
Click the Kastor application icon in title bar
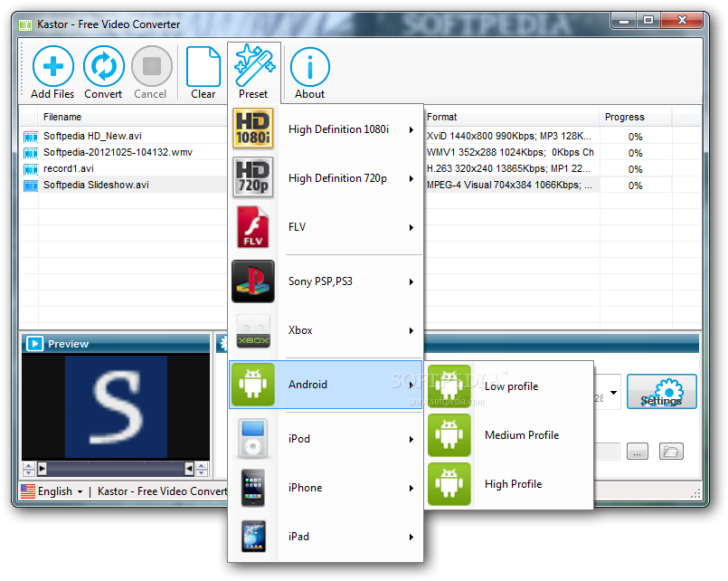click(25, 24)
